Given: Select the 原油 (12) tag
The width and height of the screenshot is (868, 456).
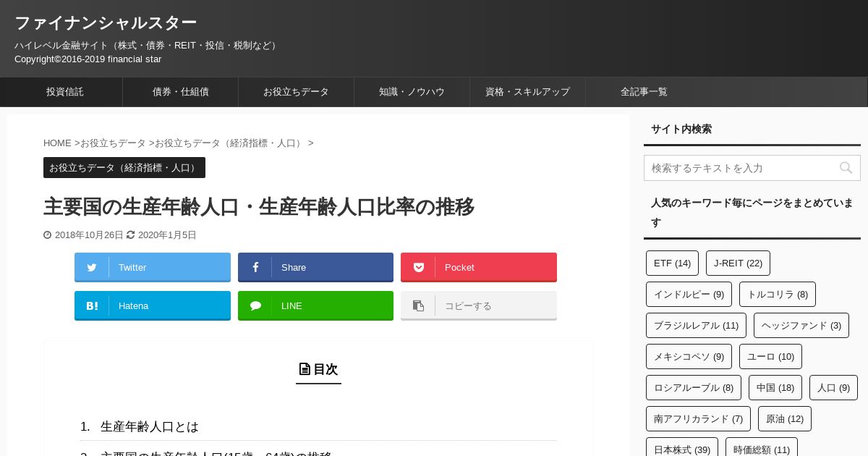Looking at the screenshot, I should [x=785, y=418].
